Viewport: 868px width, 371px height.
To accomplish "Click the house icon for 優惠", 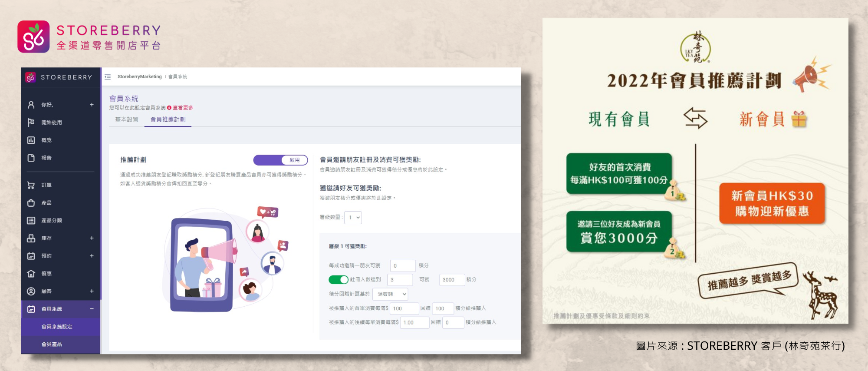I will [31, 274].
